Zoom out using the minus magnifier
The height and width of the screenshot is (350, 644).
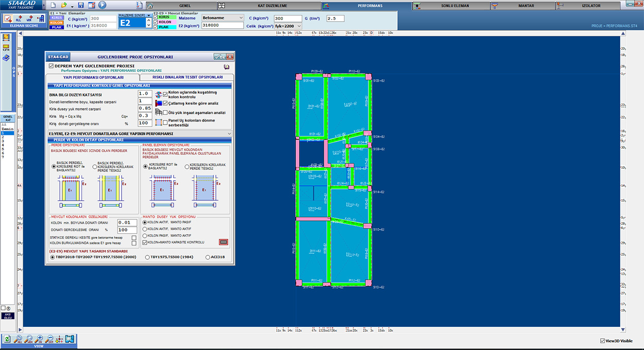[49, 339]
